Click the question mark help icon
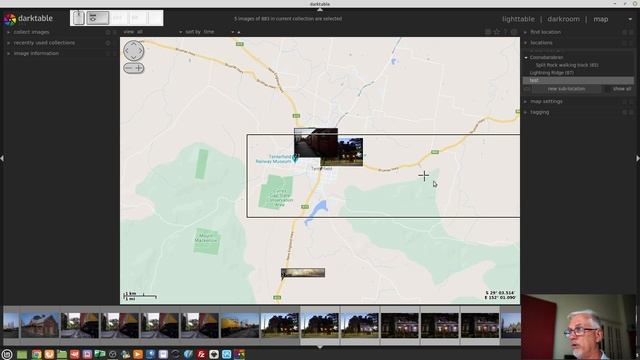The width and height of the screenshot is (640, 360). coord(505,32)
